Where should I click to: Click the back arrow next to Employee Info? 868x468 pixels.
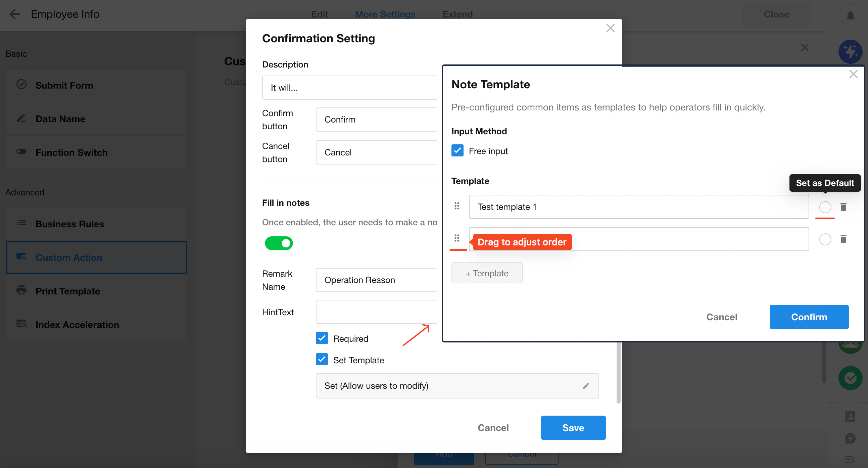[15, 14]
